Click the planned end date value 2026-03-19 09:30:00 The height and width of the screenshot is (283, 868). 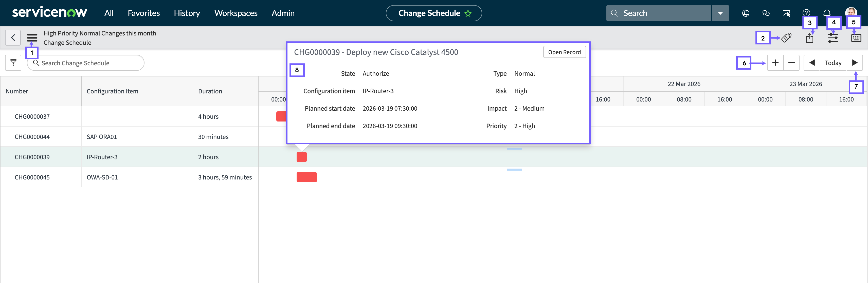coord(390,126)
